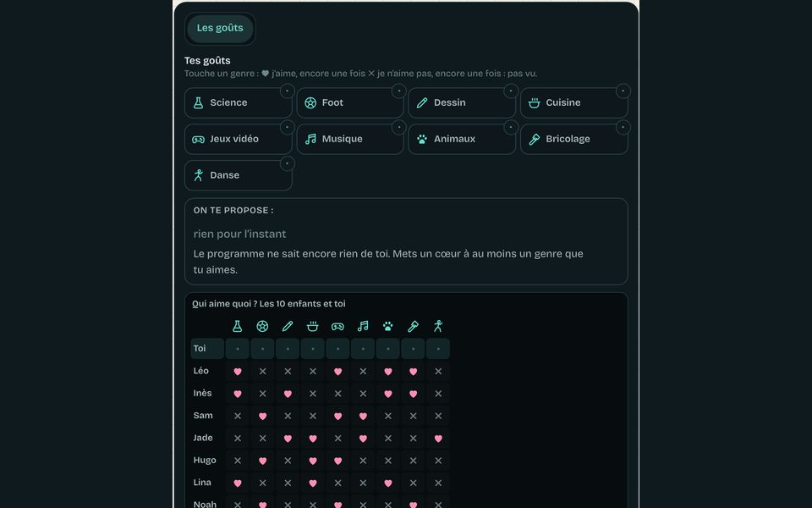Toggle the Dessin genre chip
This screenshot has height=508, width=812.
(x=462, y=102)
